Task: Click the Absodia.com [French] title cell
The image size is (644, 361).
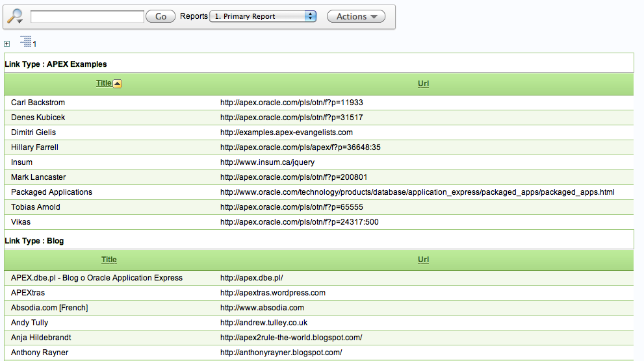Action: coord(49,308)
